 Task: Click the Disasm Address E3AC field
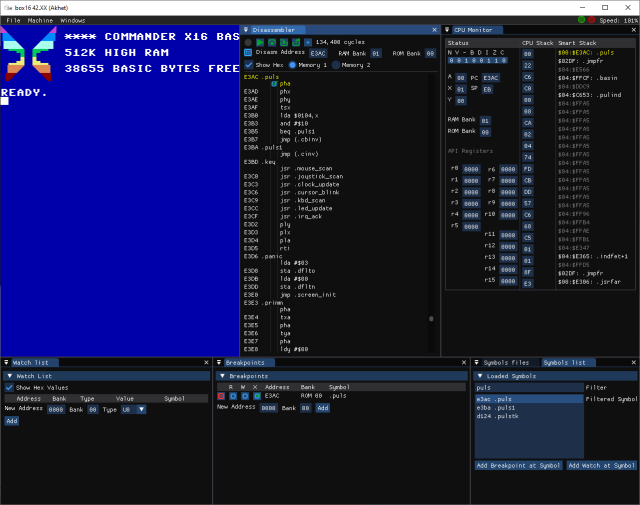point(318,53)
